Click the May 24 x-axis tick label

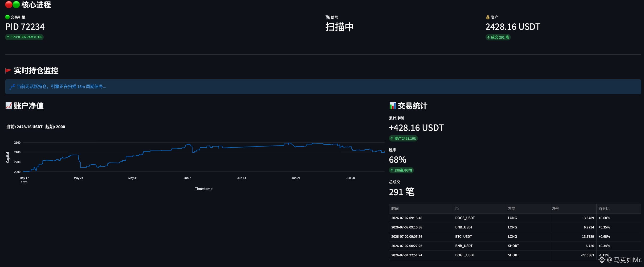tap(79, 178)
